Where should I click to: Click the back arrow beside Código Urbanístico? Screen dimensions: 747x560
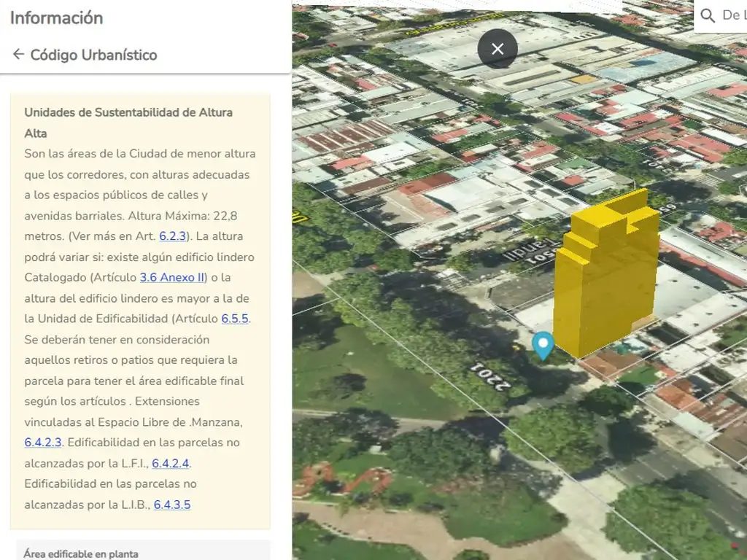[x=18, y=55]
